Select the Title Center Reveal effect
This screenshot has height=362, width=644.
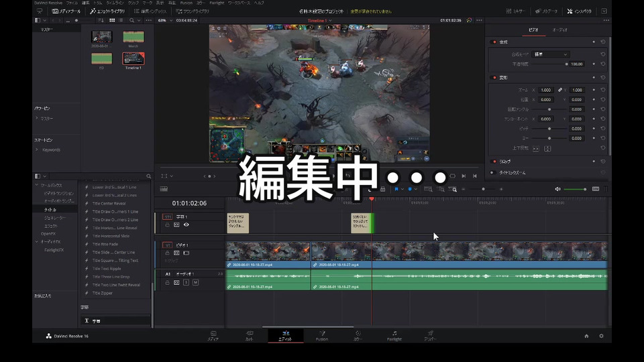pos(109,203)
